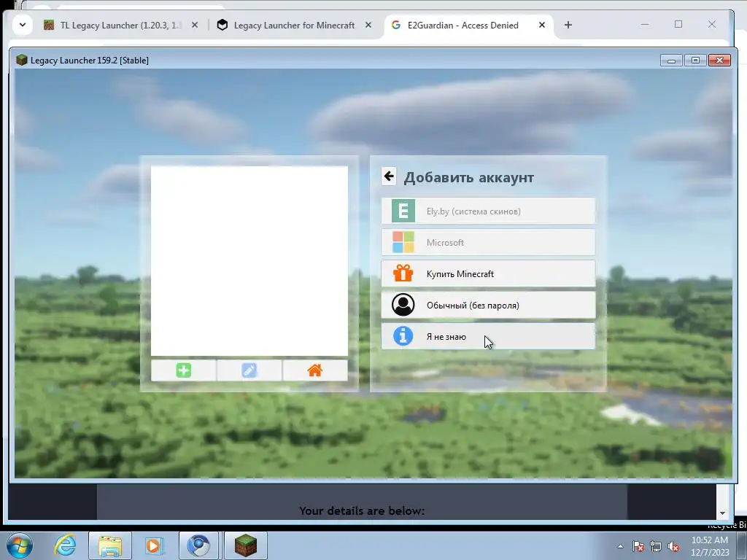
Task: Click the muted volume speaker tray icon
Action: (x=673, y=546)
